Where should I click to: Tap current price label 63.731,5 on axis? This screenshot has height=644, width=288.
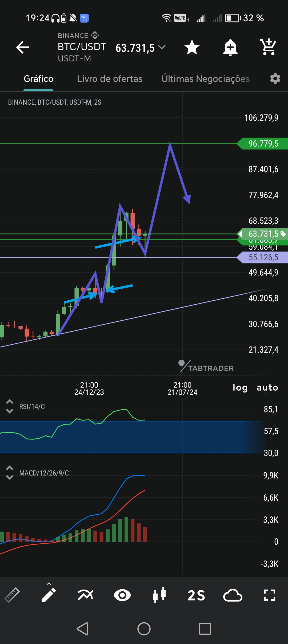pos(263,234)
